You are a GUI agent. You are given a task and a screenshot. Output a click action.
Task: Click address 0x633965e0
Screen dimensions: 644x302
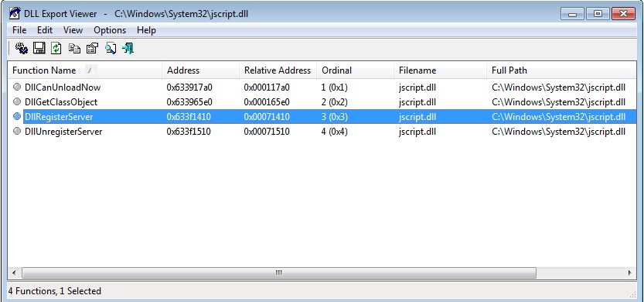point(189,102)
